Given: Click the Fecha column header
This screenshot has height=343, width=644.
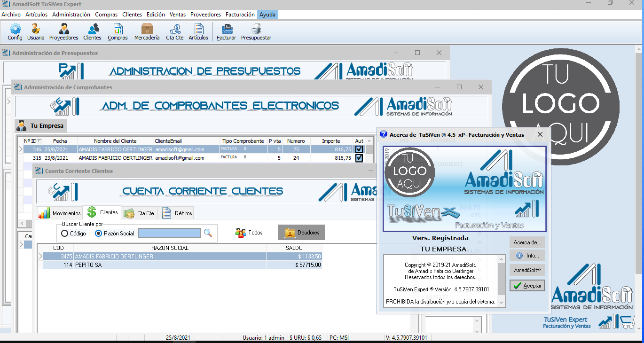Looking at the screenshot, I should click(60, 141).
